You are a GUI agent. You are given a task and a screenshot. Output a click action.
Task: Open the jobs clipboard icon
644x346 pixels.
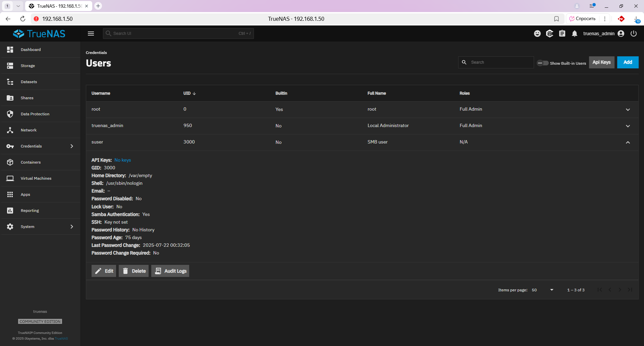(x=562, y=34)
